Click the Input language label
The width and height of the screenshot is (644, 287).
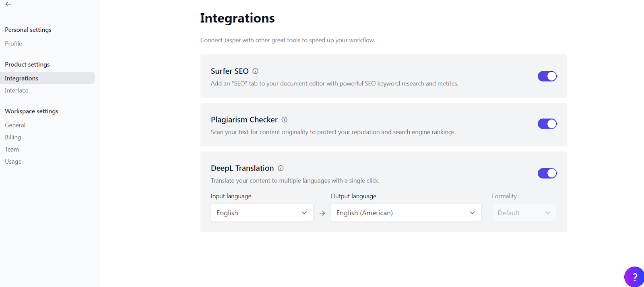click(231, 196)
